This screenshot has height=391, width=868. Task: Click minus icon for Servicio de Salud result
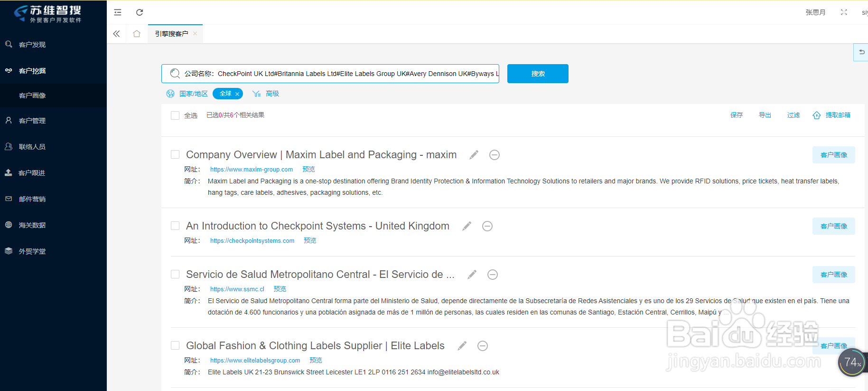click(493, 275)
